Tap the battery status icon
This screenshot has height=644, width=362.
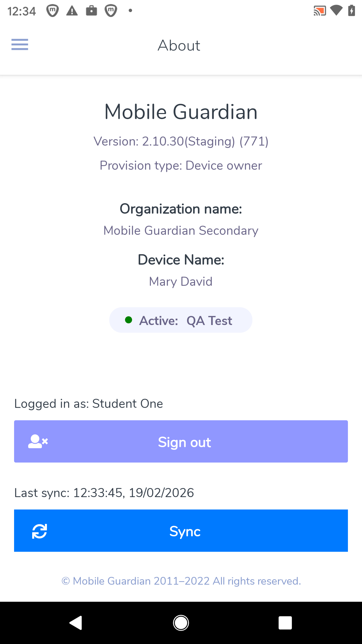coord(352,11)
